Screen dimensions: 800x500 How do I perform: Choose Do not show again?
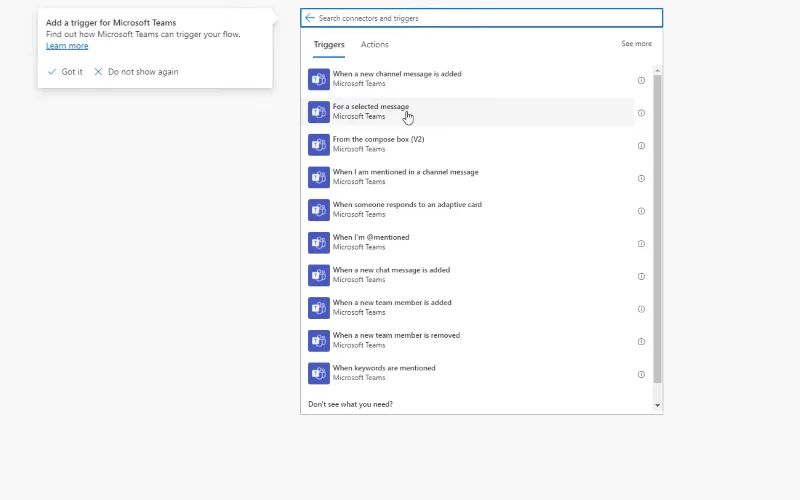coord(136,71)
